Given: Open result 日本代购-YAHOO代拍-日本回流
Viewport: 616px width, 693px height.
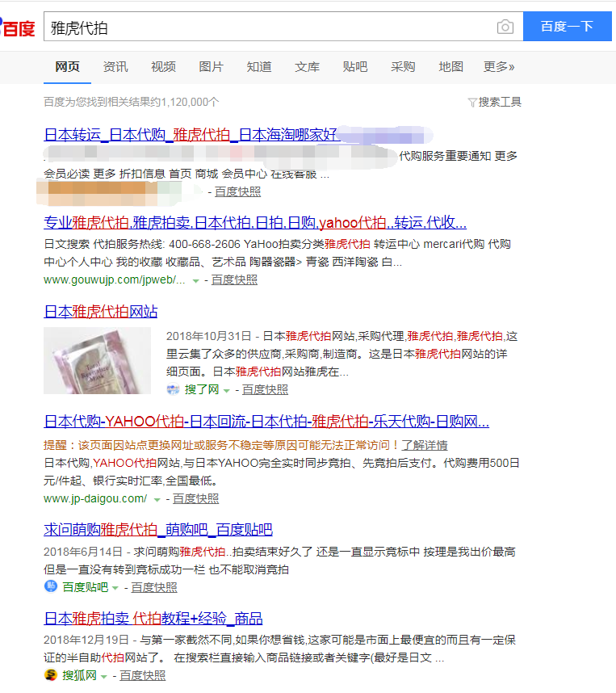Looking at the screenshot, I should (266, 421).
